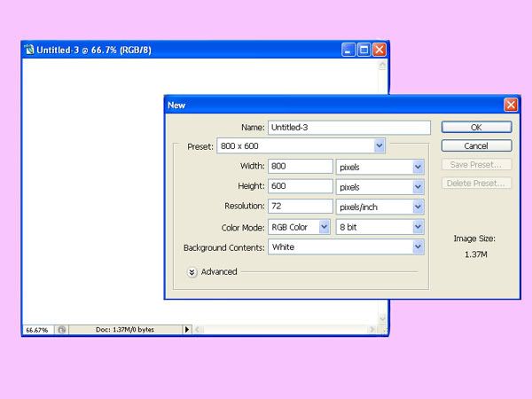Viewport: 532px width, 399px height.
Task: Open the 8 bit depth dropdown
Action: point(418,227)
